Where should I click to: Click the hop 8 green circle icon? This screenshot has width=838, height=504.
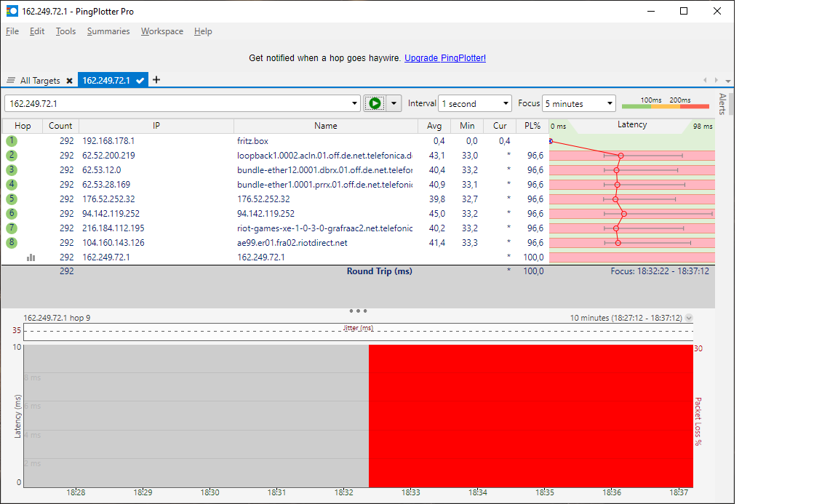pyautogui.click(x=11, y=243)
